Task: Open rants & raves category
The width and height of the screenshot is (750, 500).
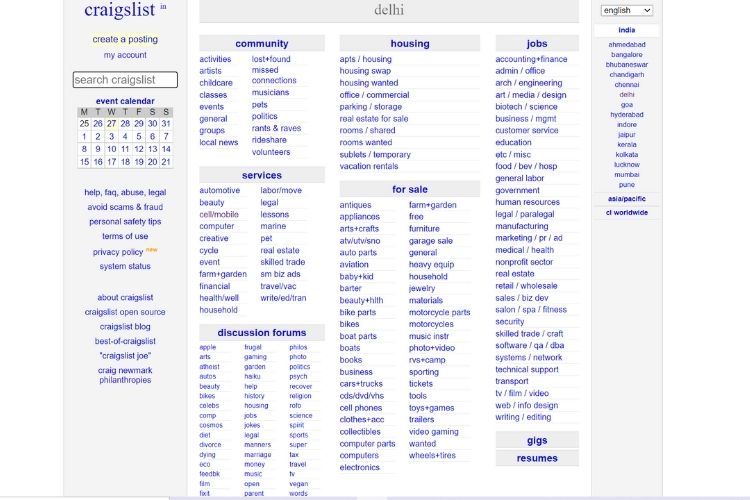Action: tap(276, 128)
